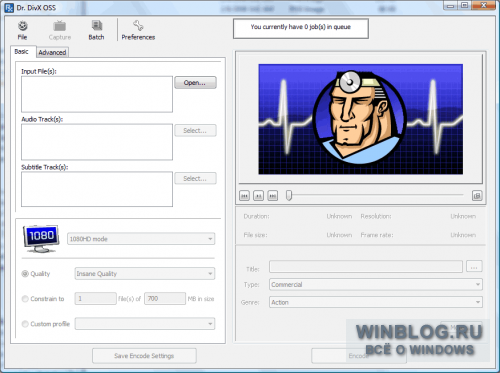The image size is (500, 373).
Task: Click the browse button beside Title field
Action: coord(474,267)
